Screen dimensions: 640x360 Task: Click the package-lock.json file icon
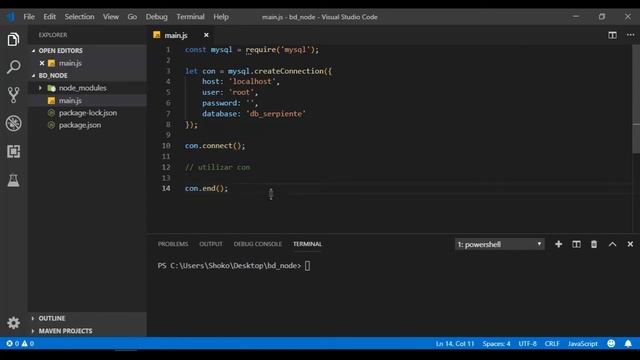click(x=51, y=113)
